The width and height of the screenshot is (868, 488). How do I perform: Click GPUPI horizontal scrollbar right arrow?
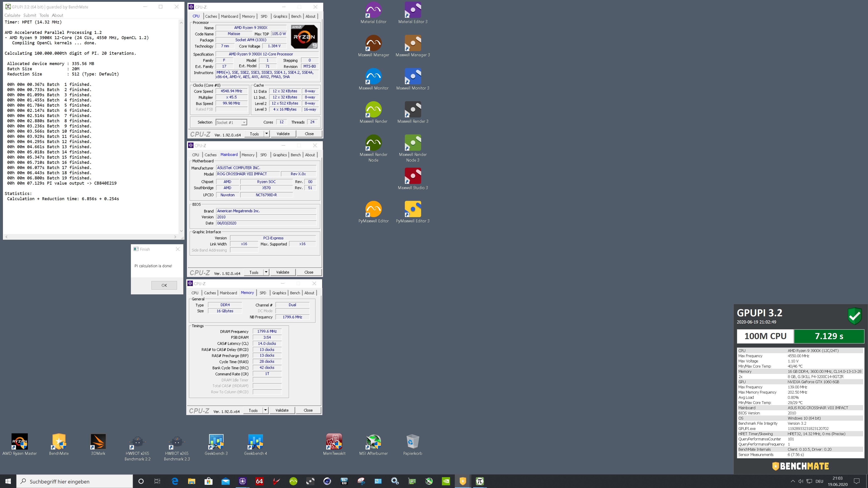pos(175,237)
